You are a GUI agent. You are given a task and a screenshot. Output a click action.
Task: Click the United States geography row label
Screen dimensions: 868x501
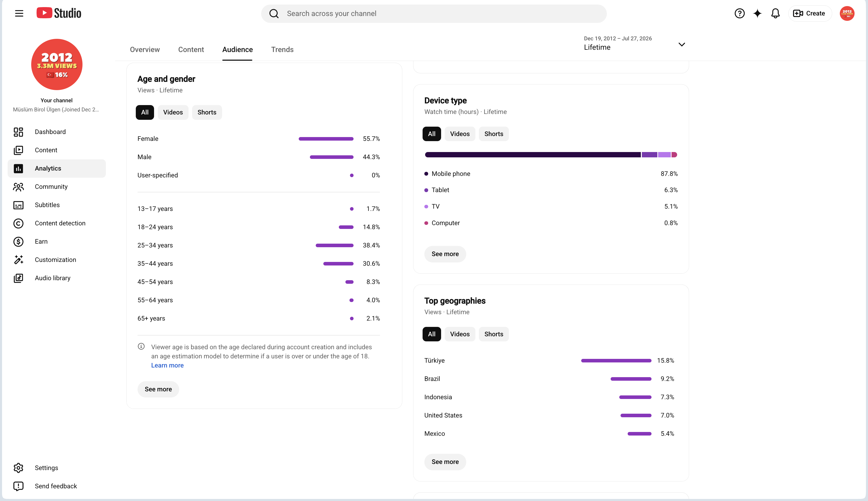[443, 415]
